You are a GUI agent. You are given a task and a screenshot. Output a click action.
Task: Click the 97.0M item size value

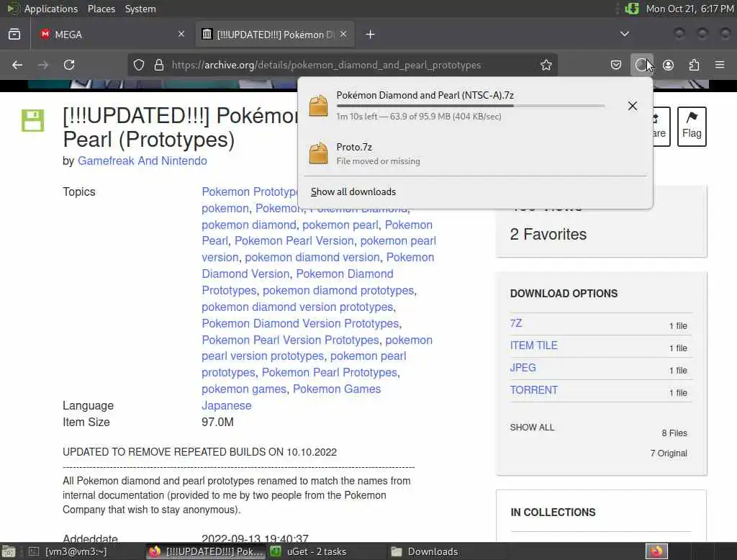pos(217,422)
